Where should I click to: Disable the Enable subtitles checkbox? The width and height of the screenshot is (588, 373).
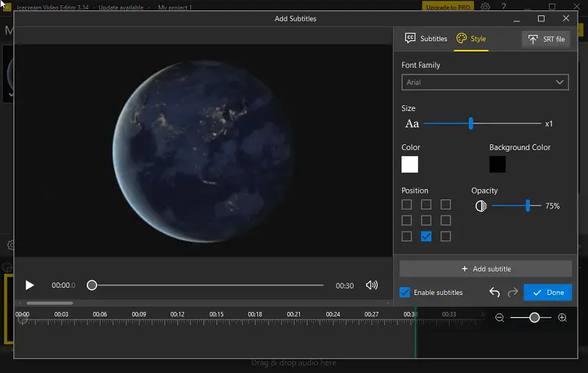pyautogui.click(x=405, y=292)
